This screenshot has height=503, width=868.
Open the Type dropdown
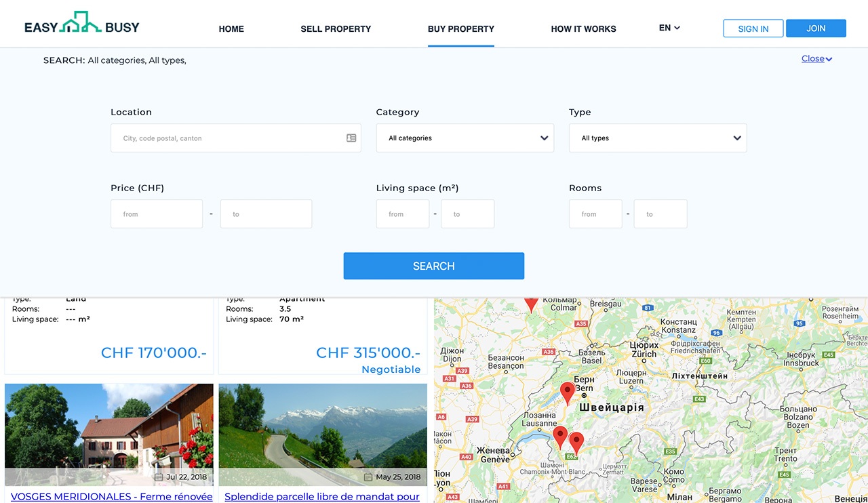tap(657, 138)
